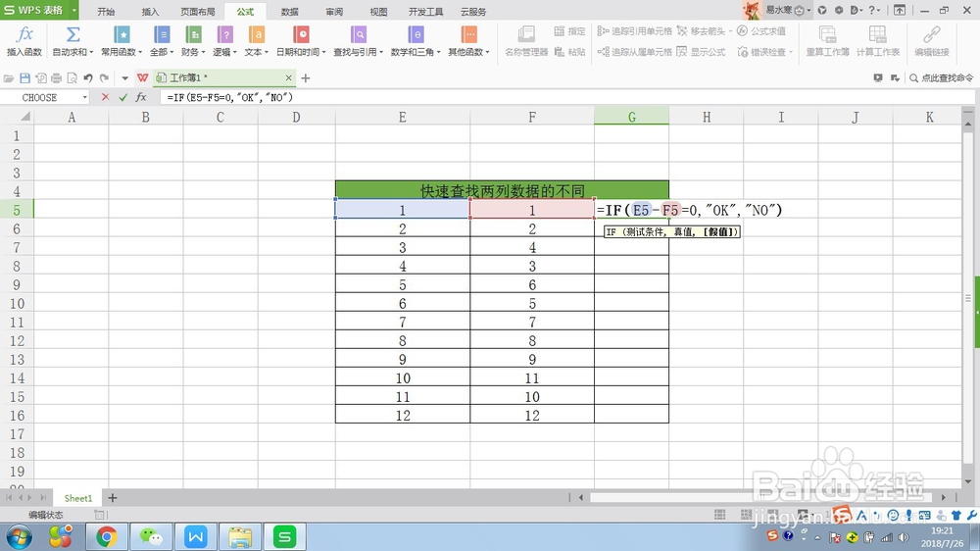Open Math and Trig (数学和三角) functions
The image size is (980, 551).
[416, 40]
